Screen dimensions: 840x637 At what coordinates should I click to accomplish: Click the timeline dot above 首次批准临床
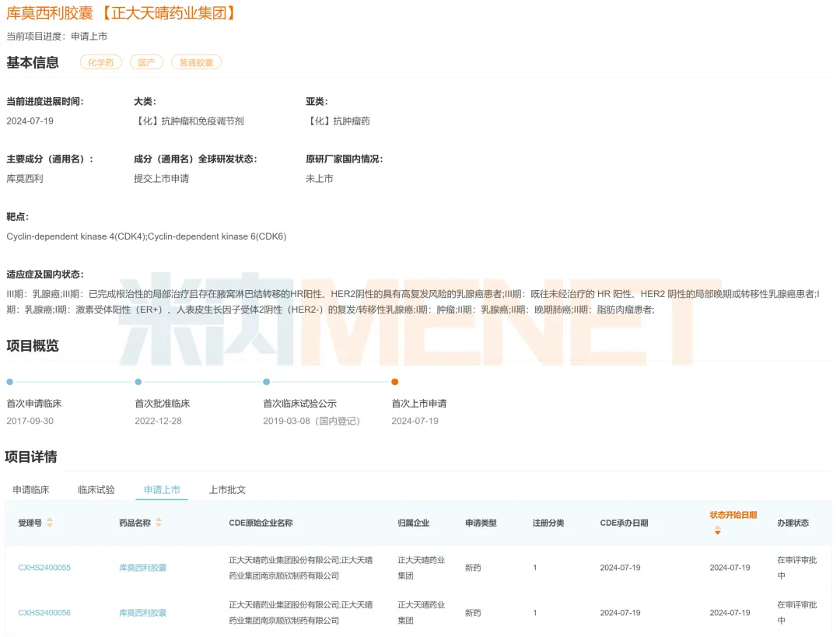coord(138,382)
